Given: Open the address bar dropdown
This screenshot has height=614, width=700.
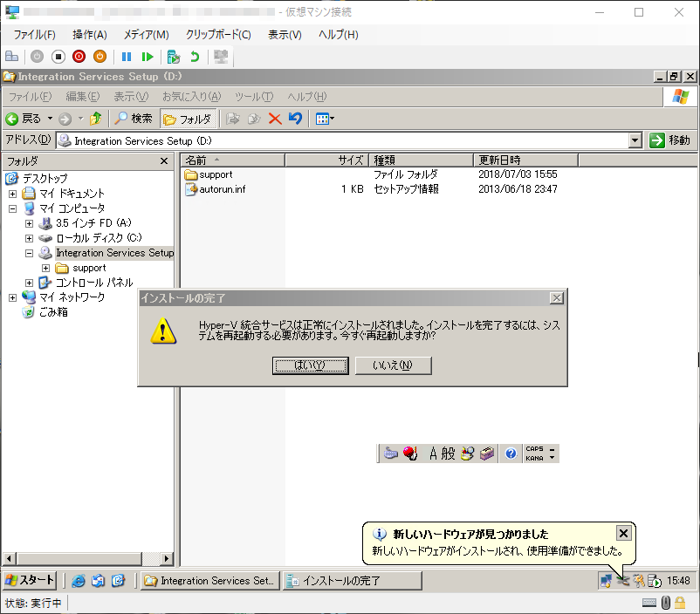Looking at the screenshot, I should pos(635,140).
